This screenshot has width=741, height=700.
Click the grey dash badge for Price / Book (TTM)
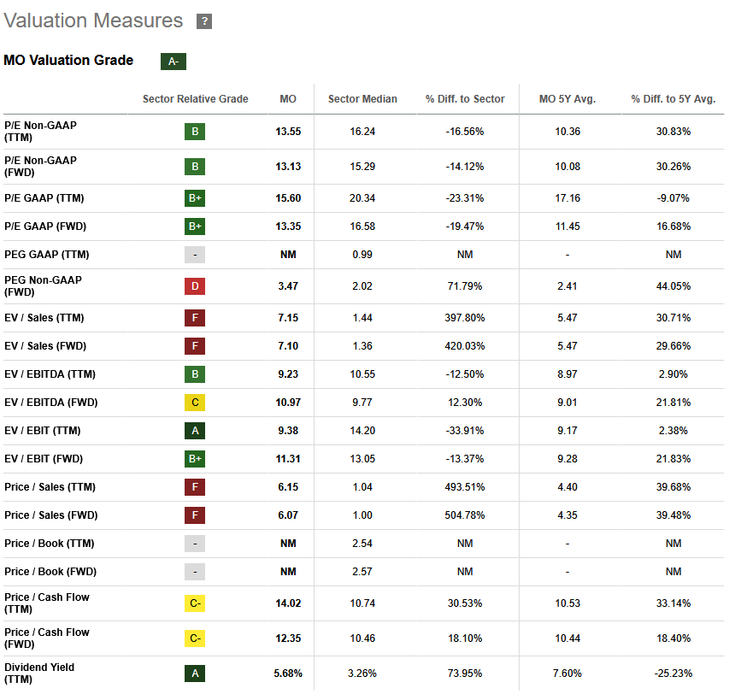click(x=195, y=544)
